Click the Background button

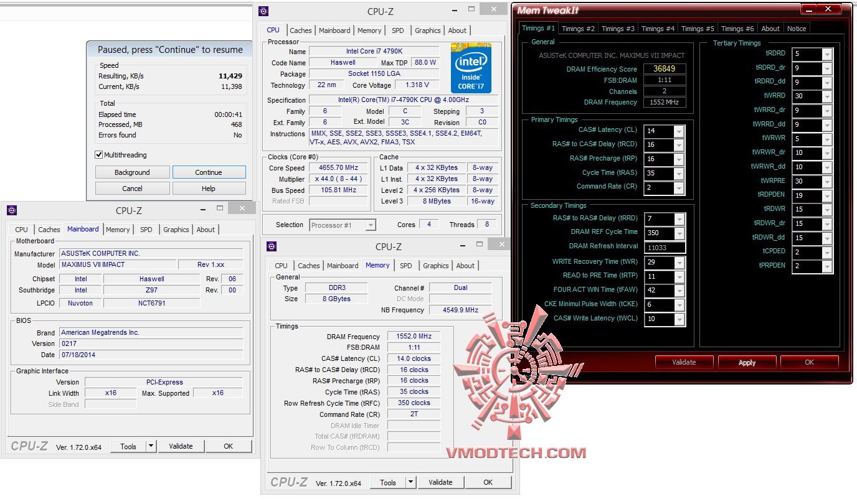pos(132,172)
